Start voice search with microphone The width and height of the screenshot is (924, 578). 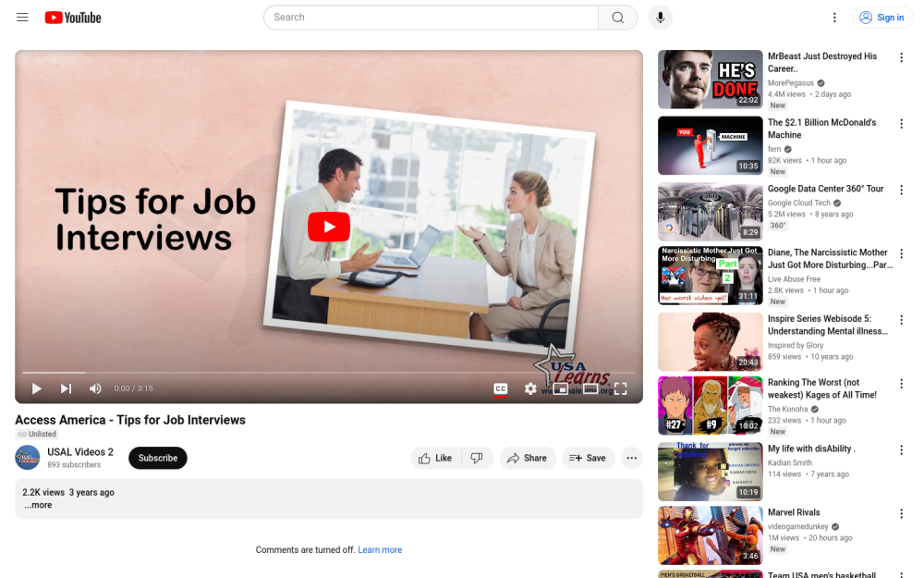click(x=660, y=17)
